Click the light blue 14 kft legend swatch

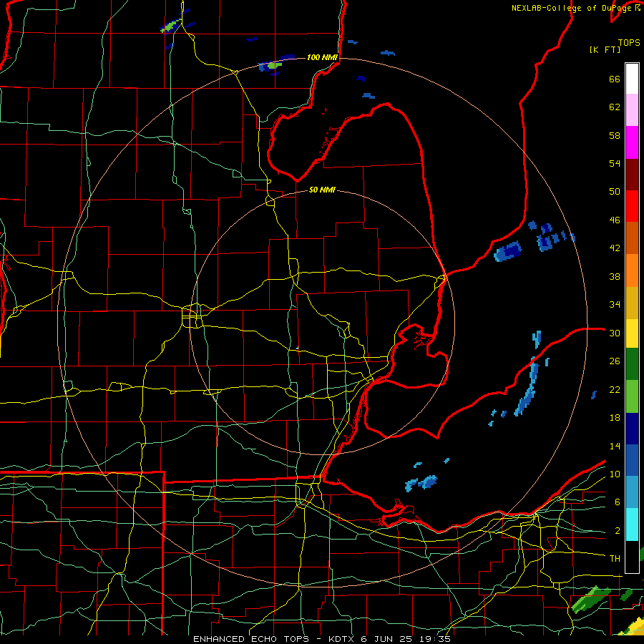632,492
